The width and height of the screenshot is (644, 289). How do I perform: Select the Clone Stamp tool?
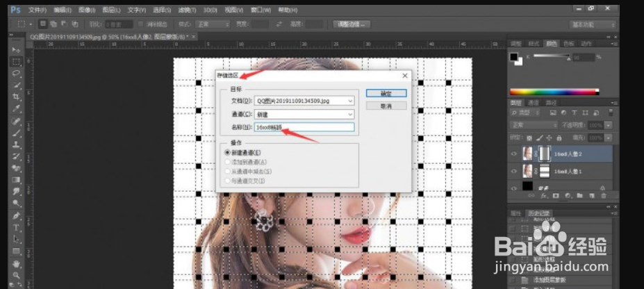click(x=16, y=144)
